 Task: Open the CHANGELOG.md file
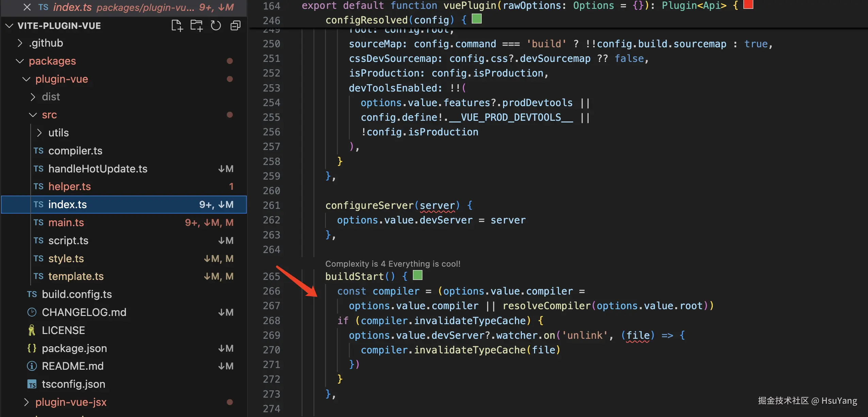pyautogui.click(x=84, y=312)
